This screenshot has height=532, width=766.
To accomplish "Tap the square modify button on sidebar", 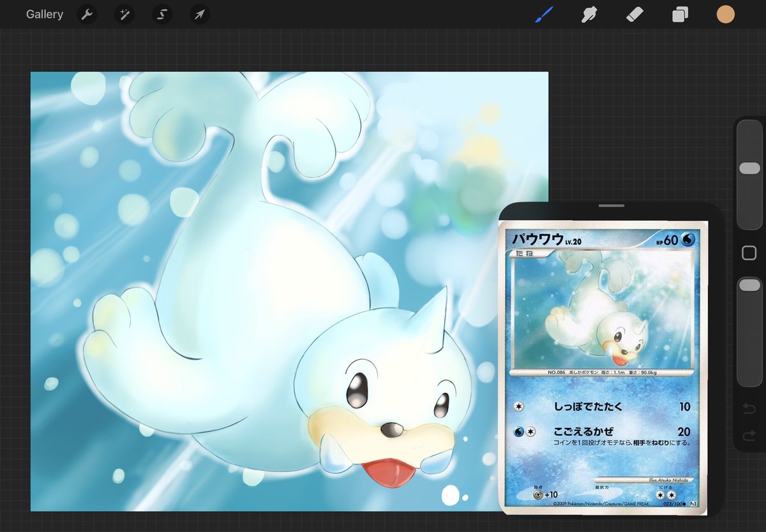I will tap(749, 253).
